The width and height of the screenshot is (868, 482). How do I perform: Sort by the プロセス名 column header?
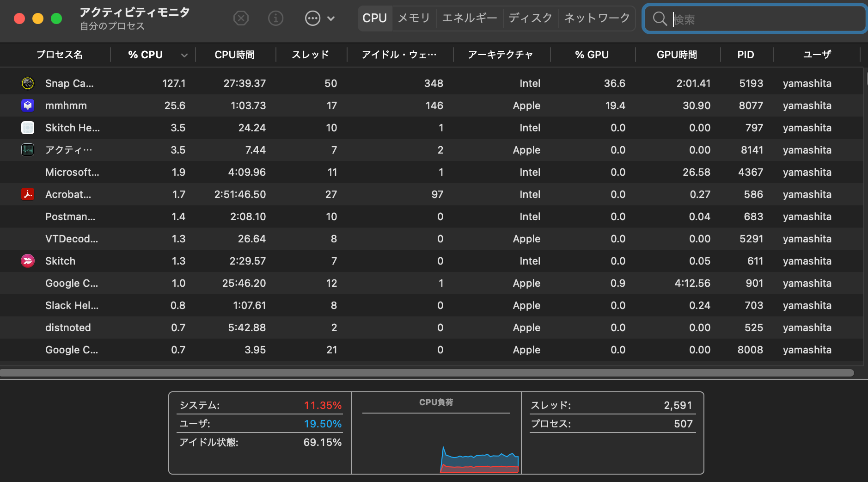coord(60,55)
